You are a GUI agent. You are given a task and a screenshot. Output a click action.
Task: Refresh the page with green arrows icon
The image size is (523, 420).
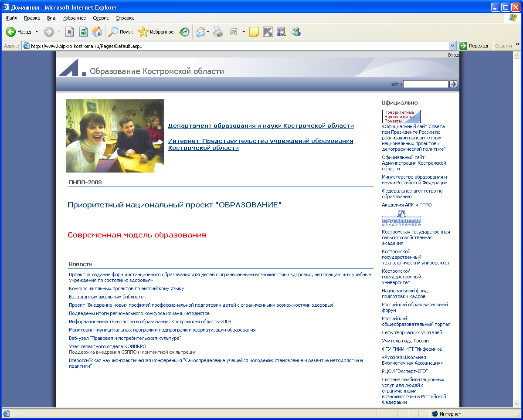[x=83, y=32]
